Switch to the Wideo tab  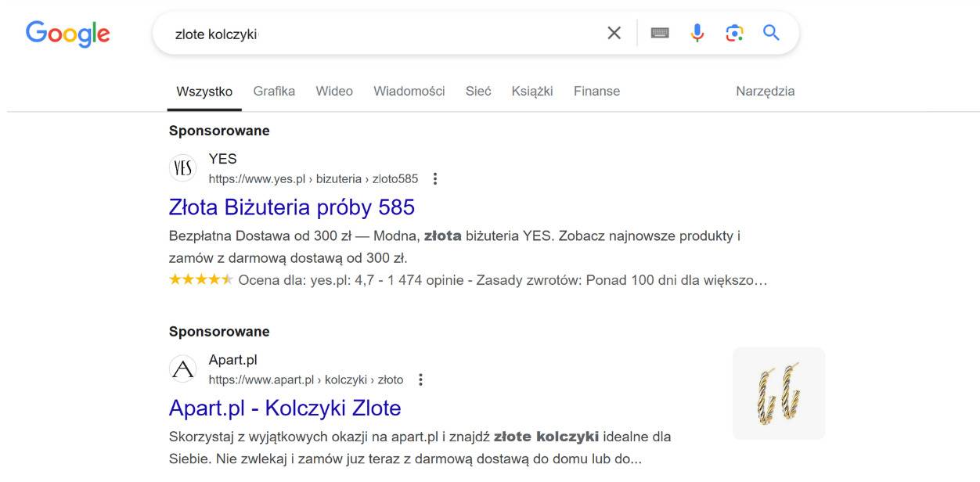point(334,92)
